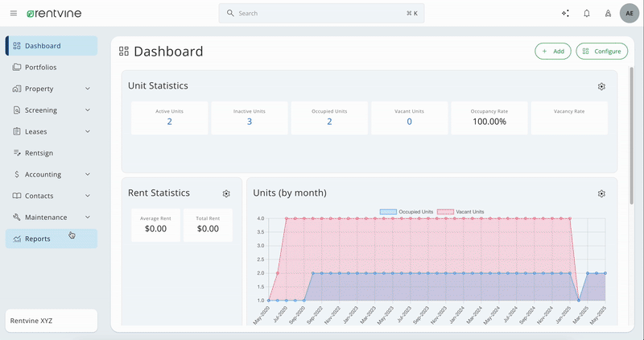
Task: Focus the Search input field
Action: 321,13
